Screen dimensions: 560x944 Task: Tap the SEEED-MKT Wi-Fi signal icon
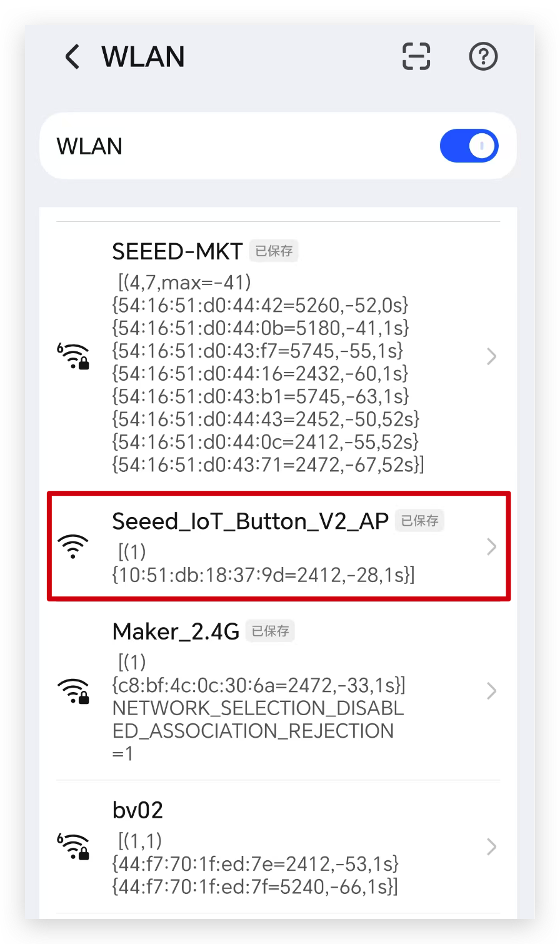tap(74, 357)
